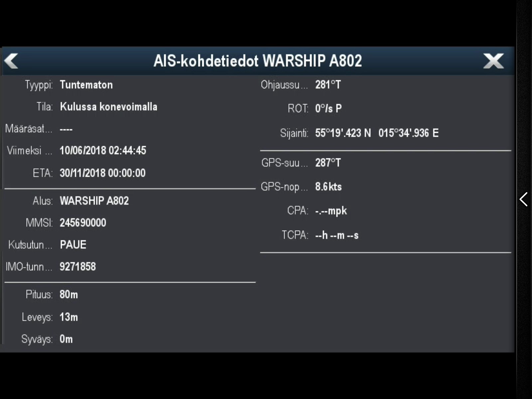Select the GPS course 287°T value
Screen dimensions: 532x399
[x=328, y=163]
